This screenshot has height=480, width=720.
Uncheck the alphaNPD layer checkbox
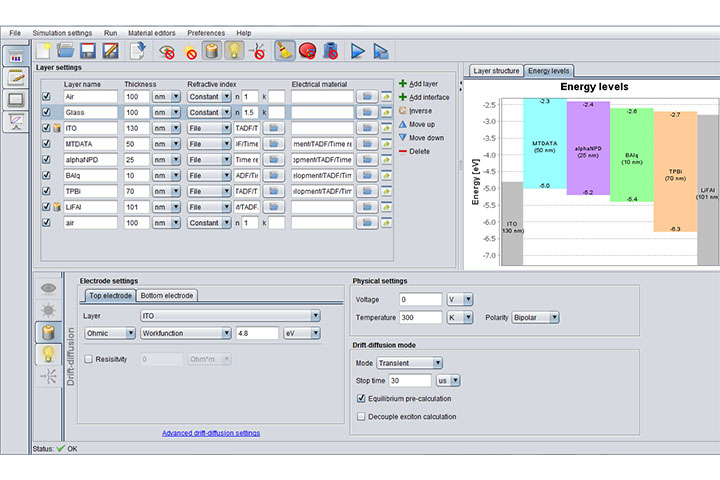46,159
